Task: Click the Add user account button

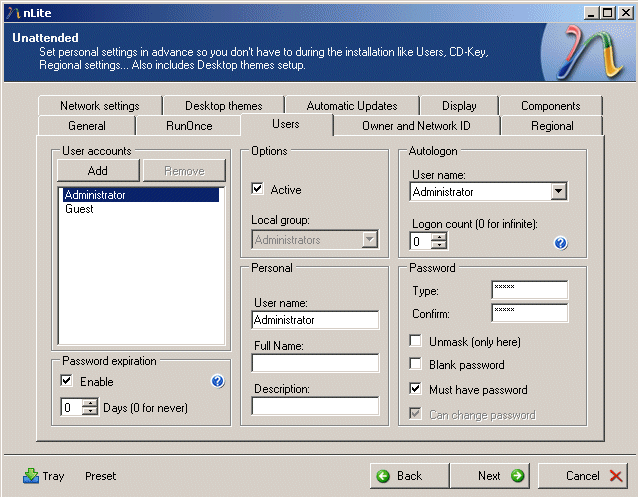Action: coord(98,171)
